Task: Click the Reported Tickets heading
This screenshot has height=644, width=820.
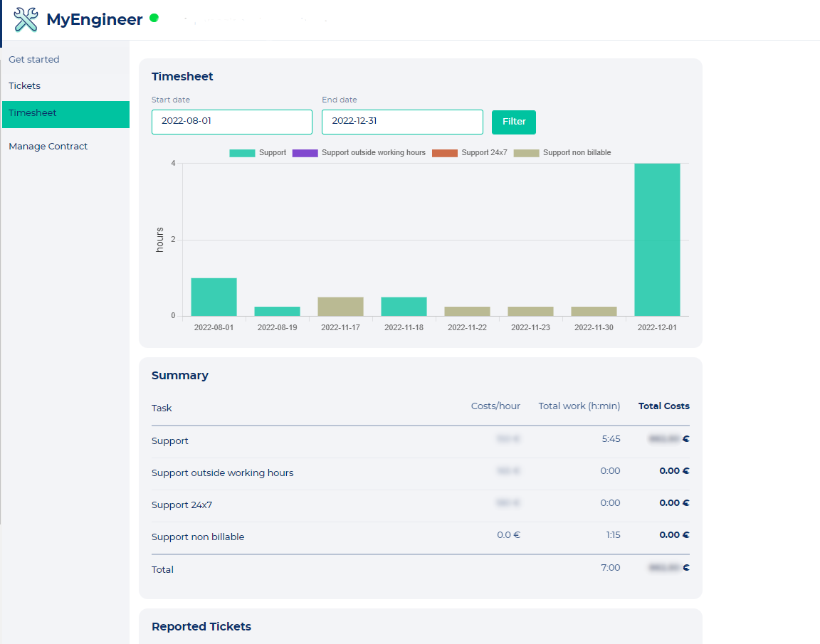Action: pyautogui.click(x=201, y=626)
